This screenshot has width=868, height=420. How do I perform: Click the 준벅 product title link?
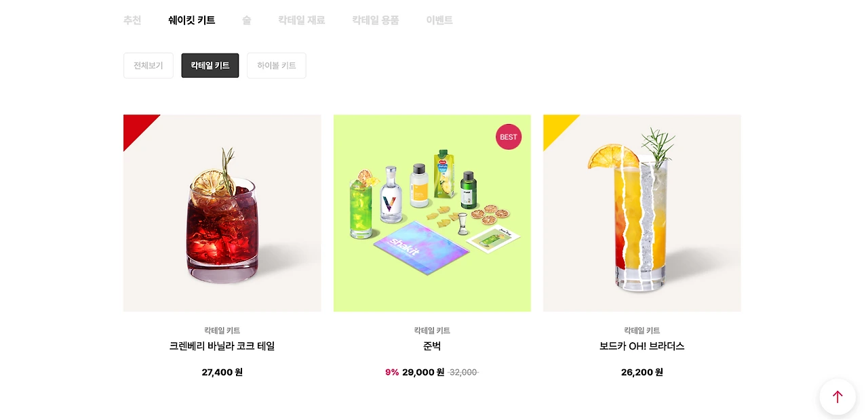(x=432, y=346)
